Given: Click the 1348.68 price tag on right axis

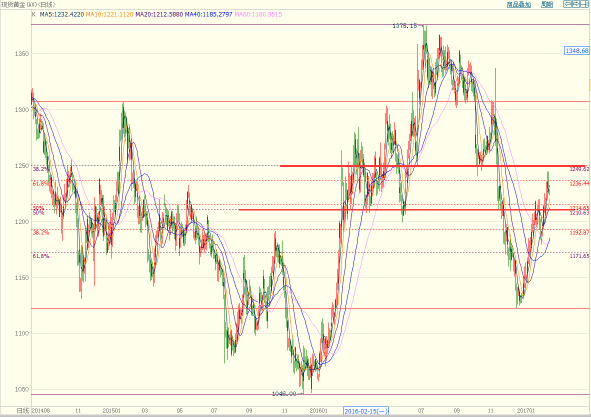Looking at the screenshot, I should [577, 51].
